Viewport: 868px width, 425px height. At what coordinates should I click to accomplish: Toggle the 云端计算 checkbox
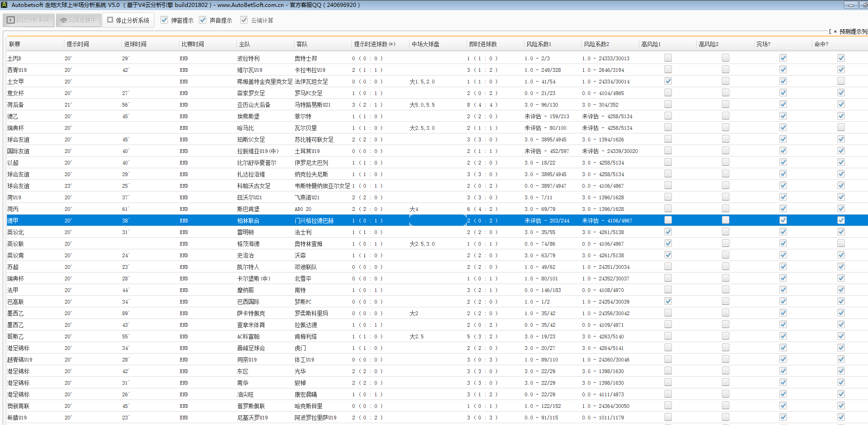pyautogui.click(x=244, y=20)
